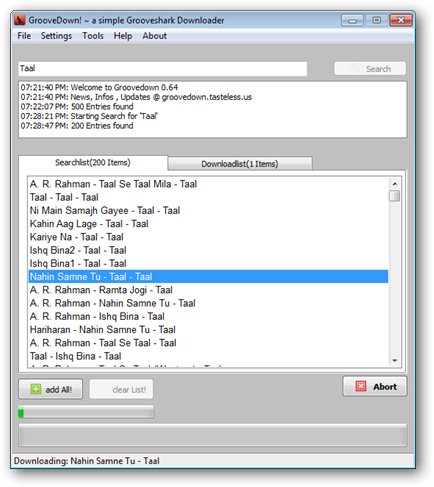Select highlighted Nahin Samne Tu - Taal - Taal
Image resolution: width=434 pixels, height=487 pixels.
pos(208,277)
